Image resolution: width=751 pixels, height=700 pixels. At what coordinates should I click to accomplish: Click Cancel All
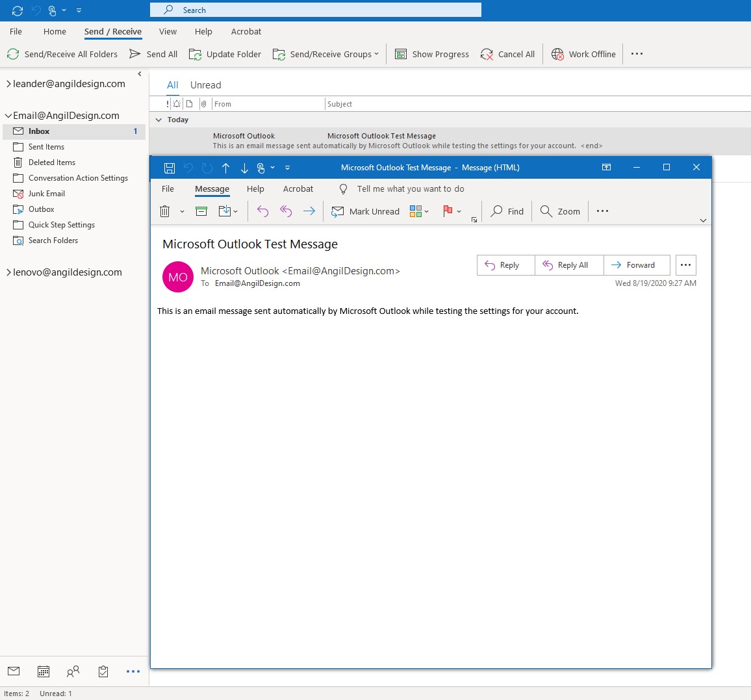click(507, 54)
